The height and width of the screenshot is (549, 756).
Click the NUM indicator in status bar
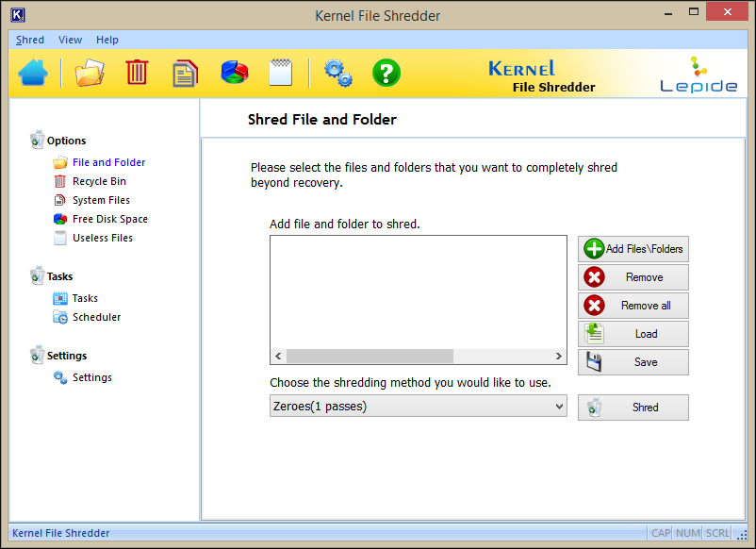(x=687, y=533)
